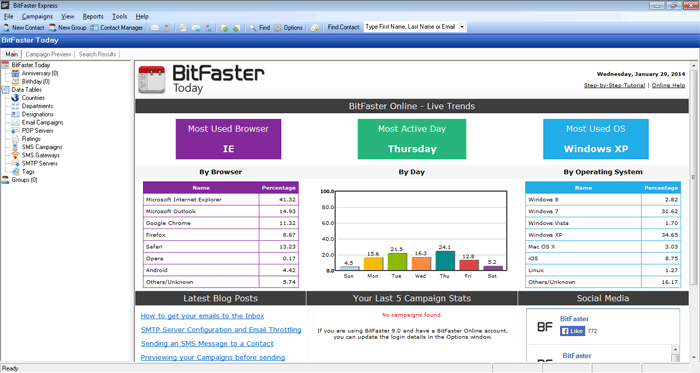Select Birthday (0) in the tree

pos(36,82)
